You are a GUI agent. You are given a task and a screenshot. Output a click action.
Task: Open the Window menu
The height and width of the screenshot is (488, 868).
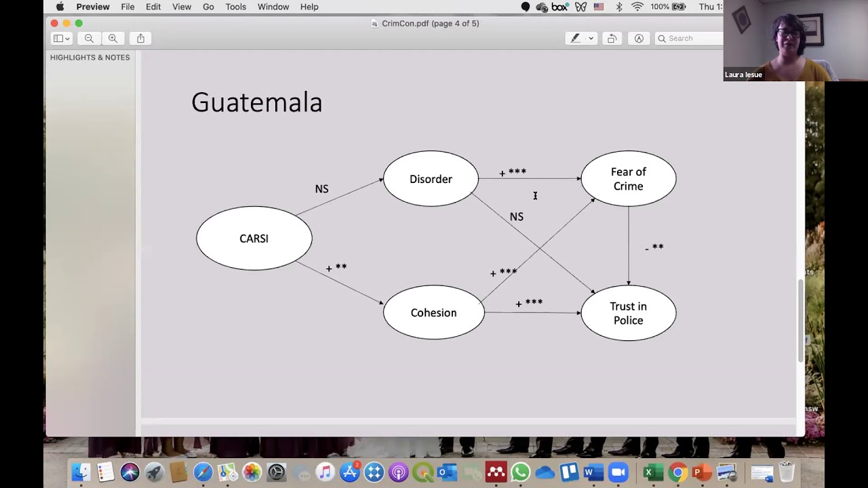pyautogui.click(x=273, y=7)
